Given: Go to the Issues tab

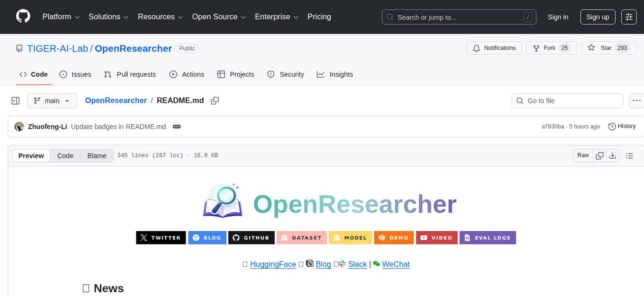Looking at the screenshot, I should 75,74.
